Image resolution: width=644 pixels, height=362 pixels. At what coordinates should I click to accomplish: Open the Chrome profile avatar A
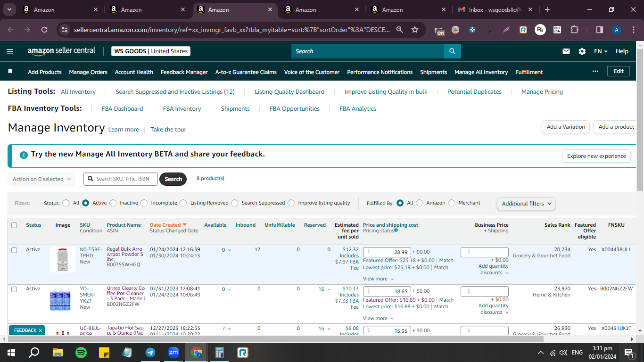(617, 30)
